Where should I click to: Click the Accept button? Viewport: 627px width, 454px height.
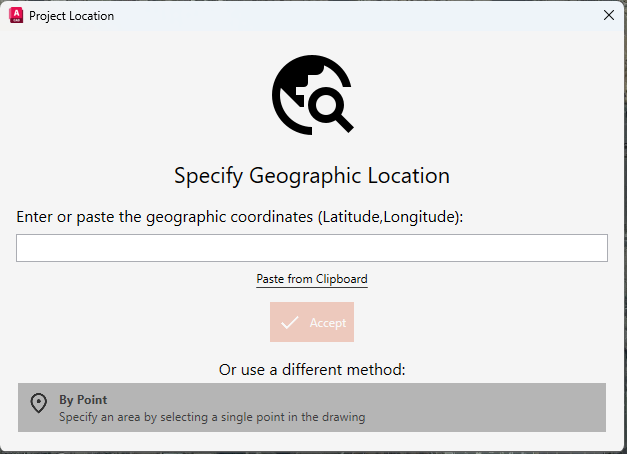pos(312,322)
